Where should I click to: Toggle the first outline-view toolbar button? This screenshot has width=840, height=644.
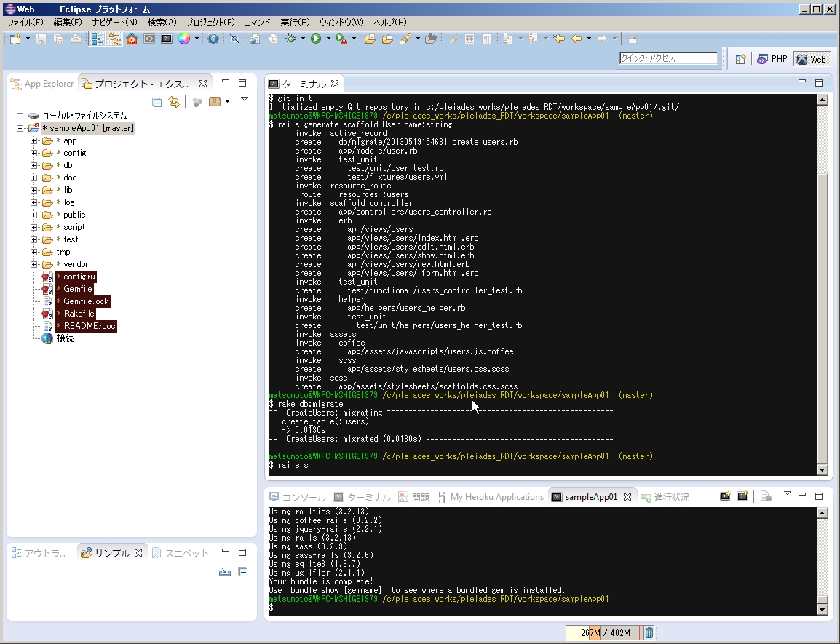click(x=97, y=39)
